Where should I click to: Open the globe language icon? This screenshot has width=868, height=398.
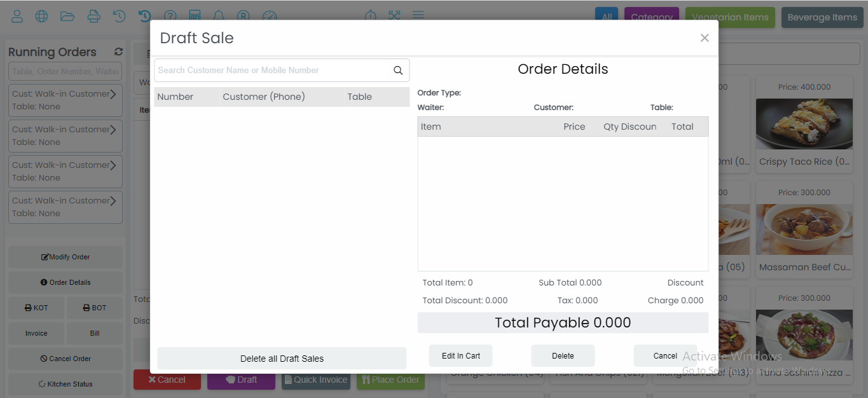41,17
